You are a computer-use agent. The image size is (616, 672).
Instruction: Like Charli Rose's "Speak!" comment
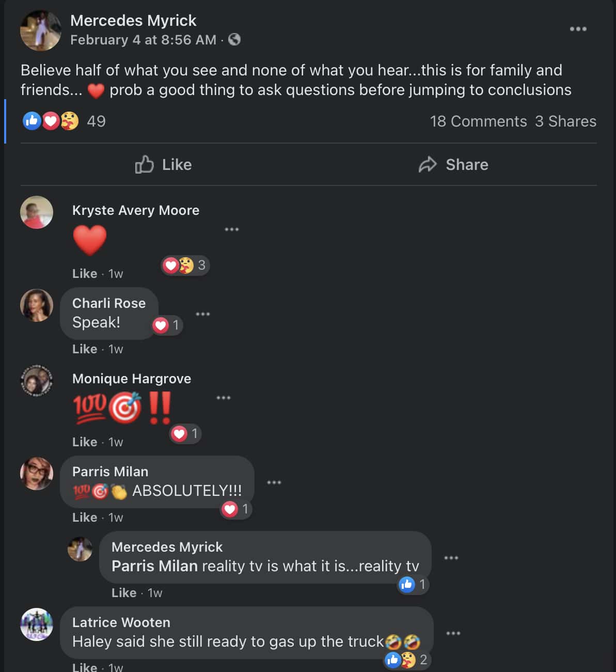coord(85,349)
